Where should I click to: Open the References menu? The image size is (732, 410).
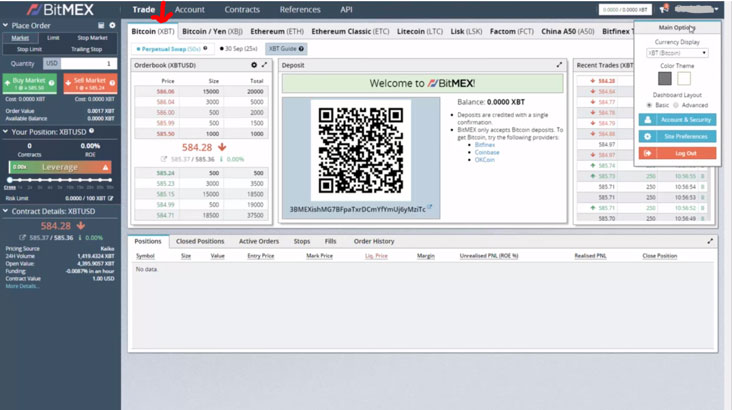[300, 9]
